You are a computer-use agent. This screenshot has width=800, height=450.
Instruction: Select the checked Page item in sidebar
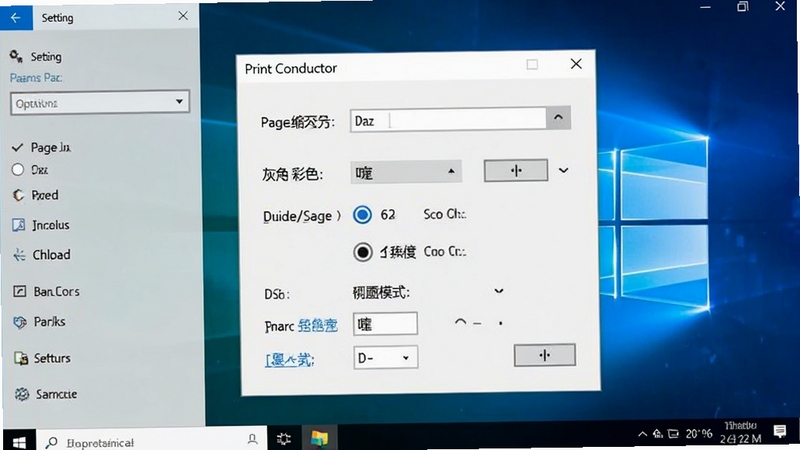click(41, 147)
